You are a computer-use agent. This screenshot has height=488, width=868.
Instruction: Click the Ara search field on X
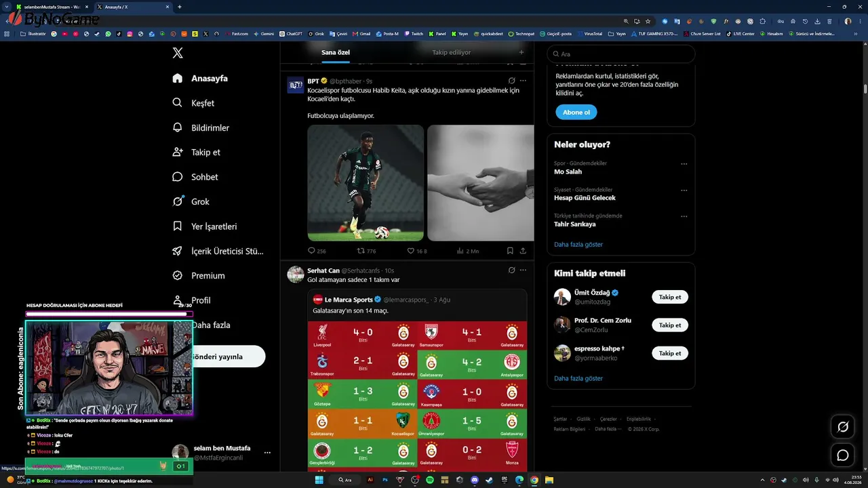(621, 54)
